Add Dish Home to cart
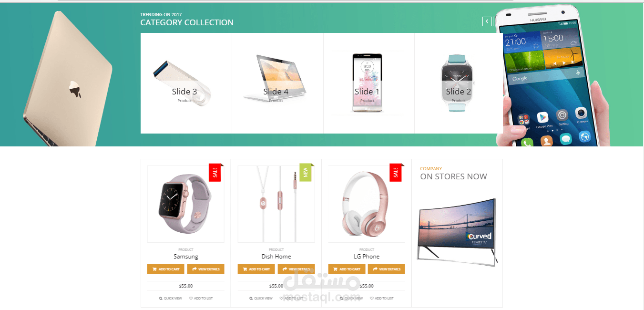Image resolution: width=644 pixels, height=310 pixels. [256, 269]
